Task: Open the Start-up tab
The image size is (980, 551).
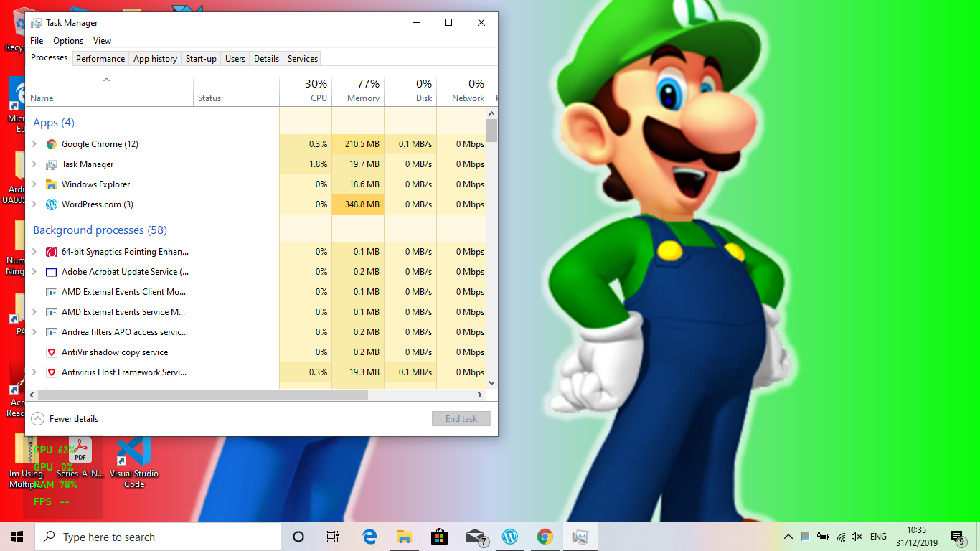Action: 201,59
